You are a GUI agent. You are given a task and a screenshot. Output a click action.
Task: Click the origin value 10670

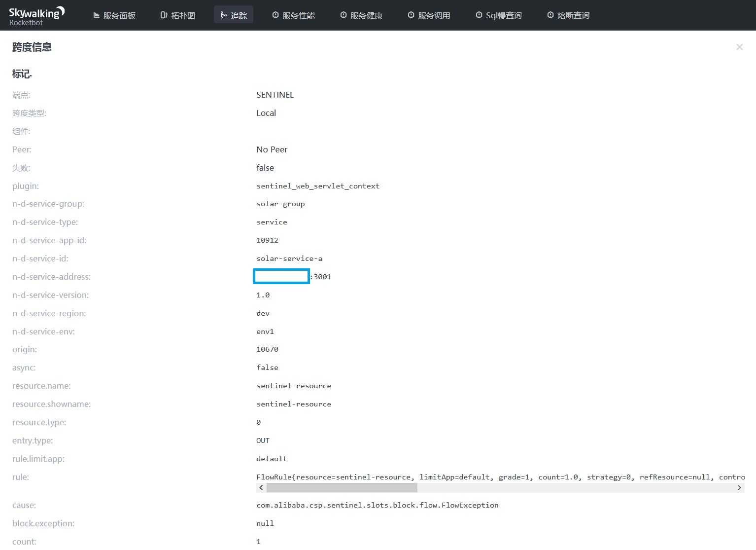[267, 349]
